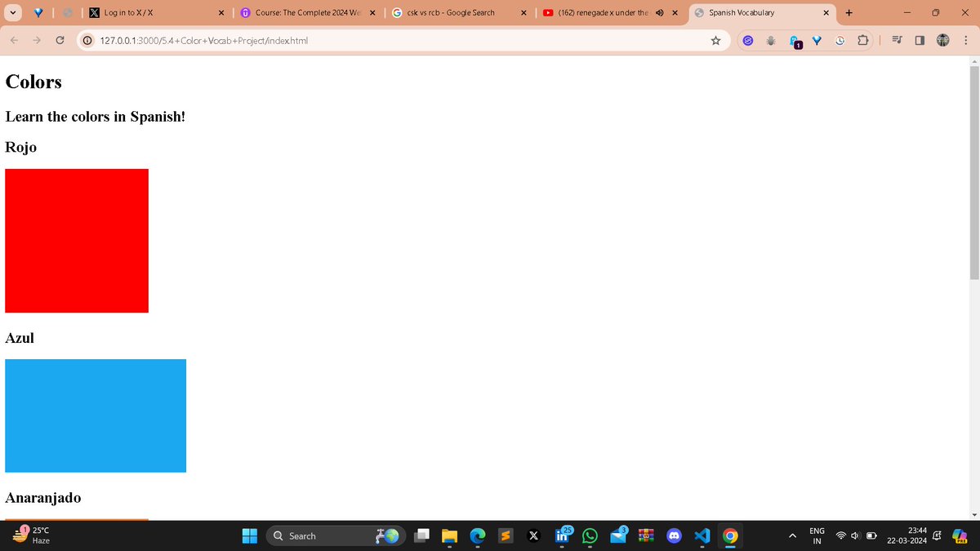This screenshot has width=980, height=551.
Task: Open the Mail app on taskbar
Action: click(618, 536)
